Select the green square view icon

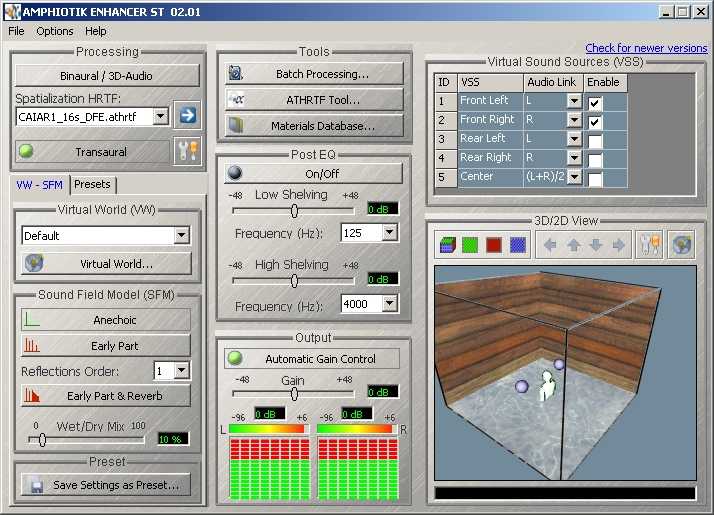[x=470, y=245]
